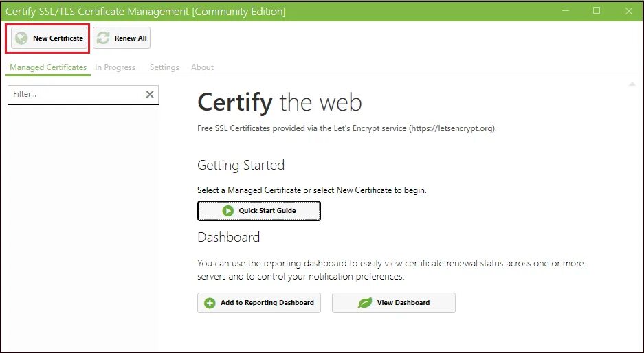Close the Certify window
The image size is (644, 353).
pos(629,11)
